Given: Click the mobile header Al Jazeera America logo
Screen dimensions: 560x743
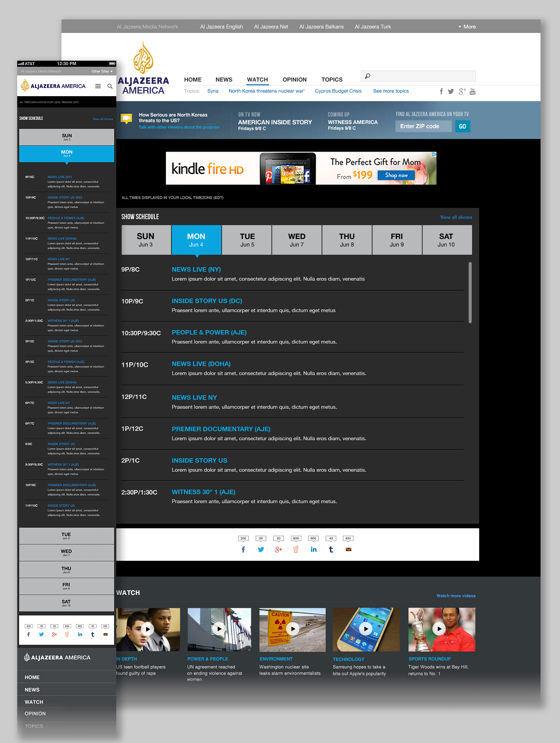Looking at the screenshot, I should pos(53,85).
